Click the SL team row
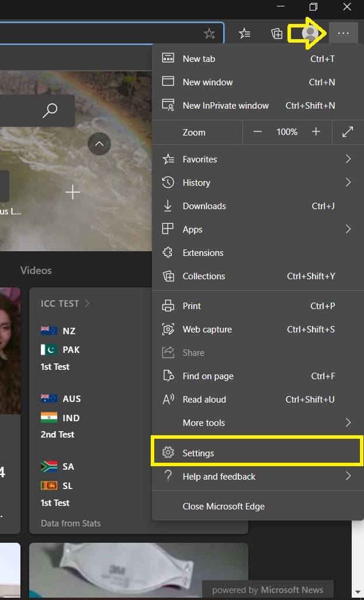The image size is (364, 600). (x=57, y=486)
